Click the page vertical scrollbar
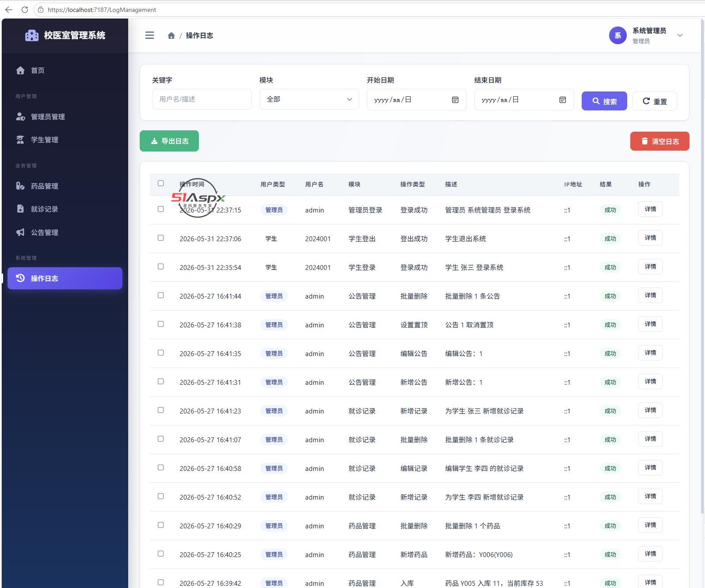Viewport: 705px width, 588px height. point(702,265)
